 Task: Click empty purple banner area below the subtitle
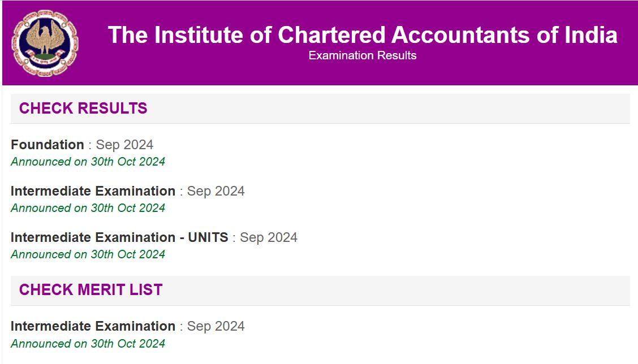click(362, 73)
